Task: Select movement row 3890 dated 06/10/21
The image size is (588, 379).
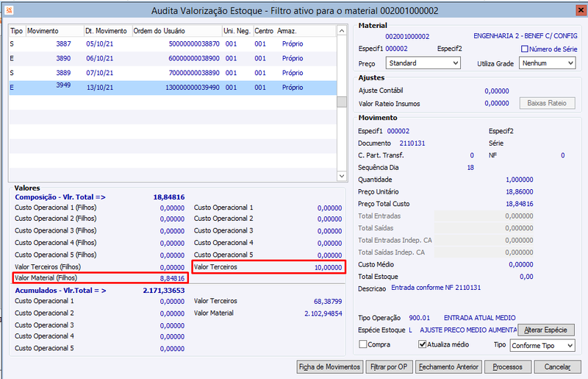Action: [x=173, y=59]
